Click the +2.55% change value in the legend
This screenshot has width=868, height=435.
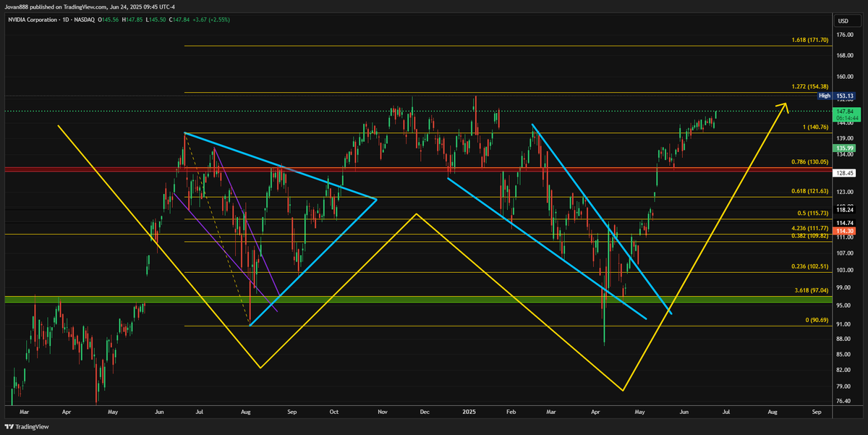[218, 20]
